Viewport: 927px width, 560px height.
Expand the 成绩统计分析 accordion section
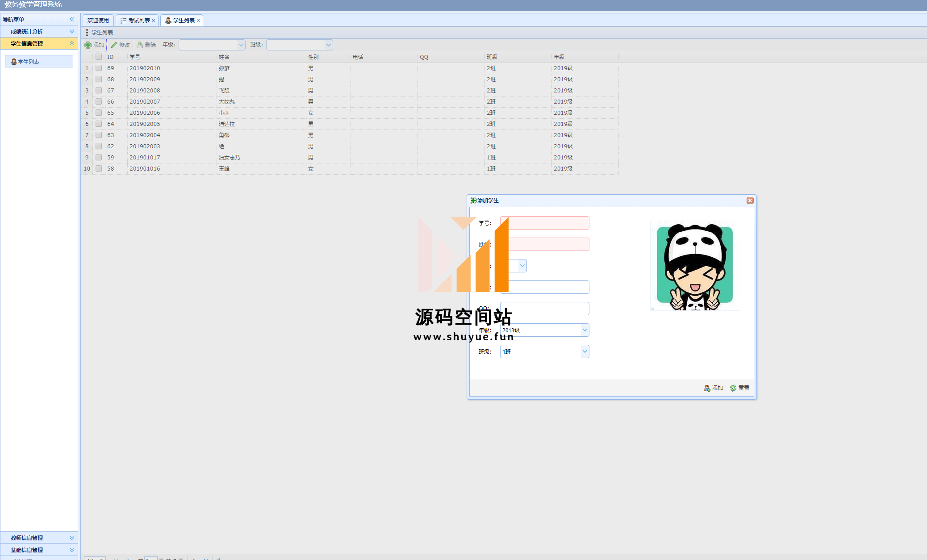tap(39, 31)
